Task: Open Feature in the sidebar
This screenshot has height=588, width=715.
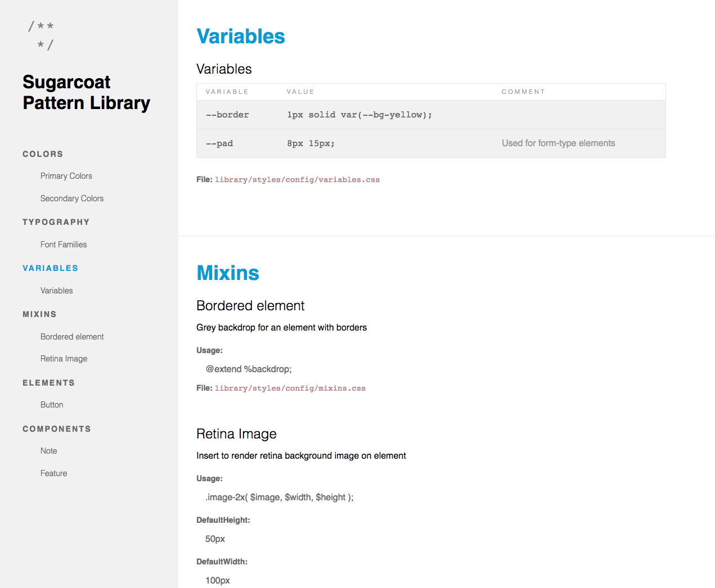Action: [54, 473]
